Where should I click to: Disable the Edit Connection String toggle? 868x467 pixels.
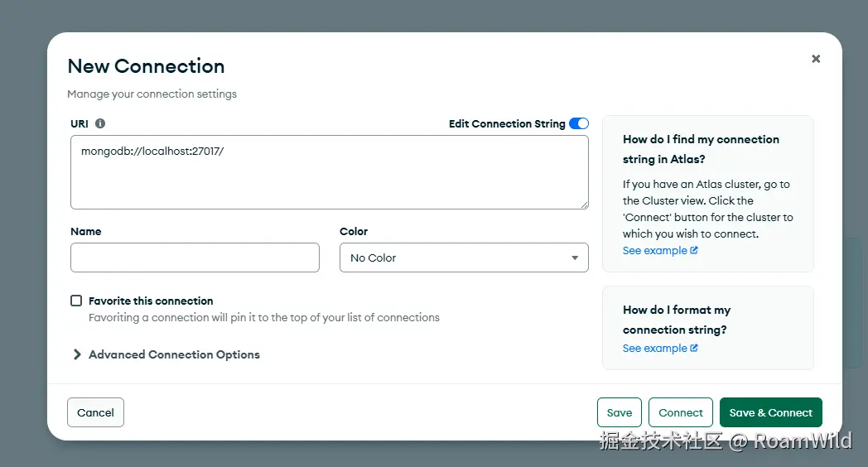coord(579,123)
